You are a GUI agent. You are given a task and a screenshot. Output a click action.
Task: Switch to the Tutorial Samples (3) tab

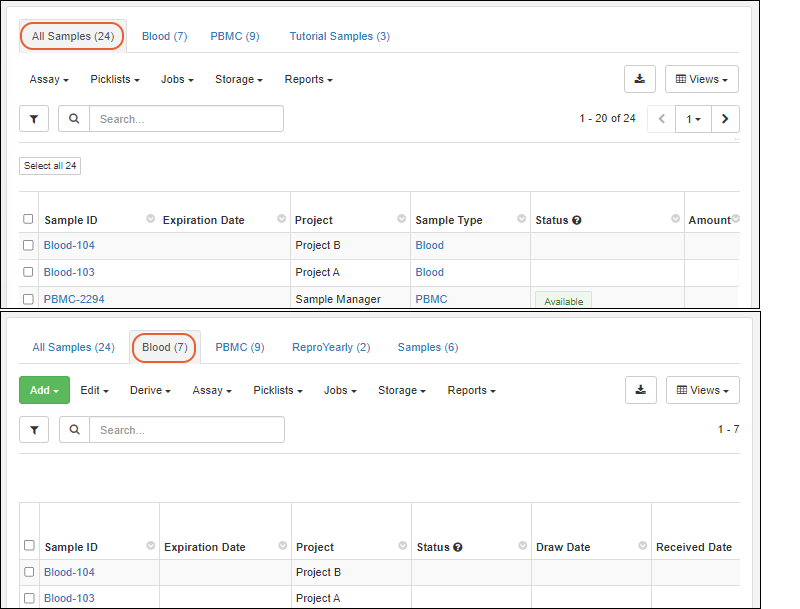(339, 36)
